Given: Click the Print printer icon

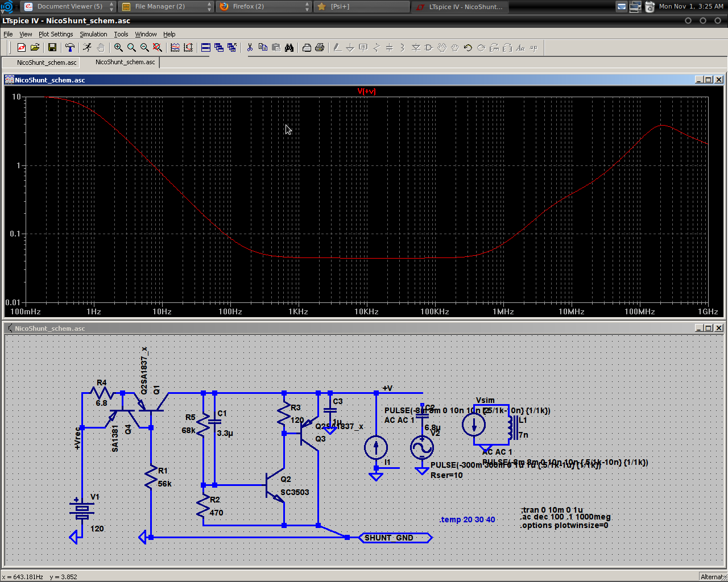Looking at the screenshot, I should pos(320,48).
